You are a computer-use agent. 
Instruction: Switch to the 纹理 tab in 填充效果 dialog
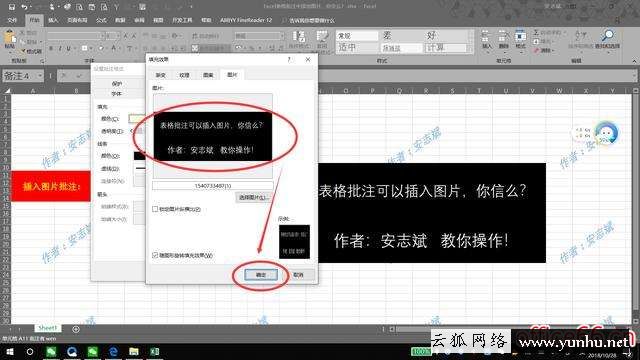(x=184, y=75)
